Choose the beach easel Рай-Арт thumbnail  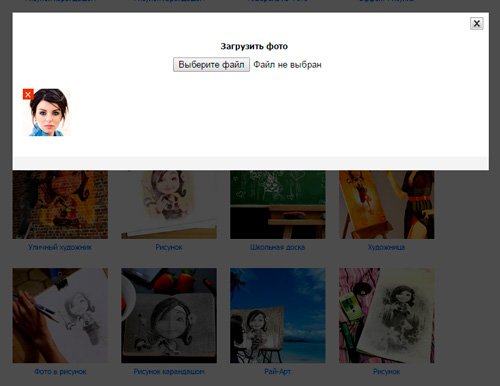pos(278,315)
